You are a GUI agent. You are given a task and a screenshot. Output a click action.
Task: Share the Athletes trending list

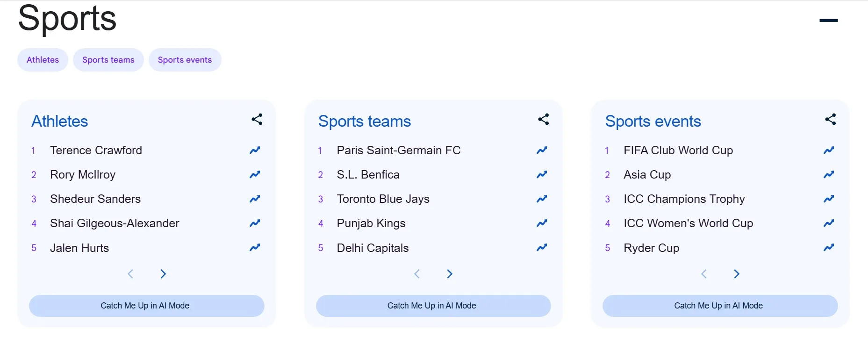[257, 119]
